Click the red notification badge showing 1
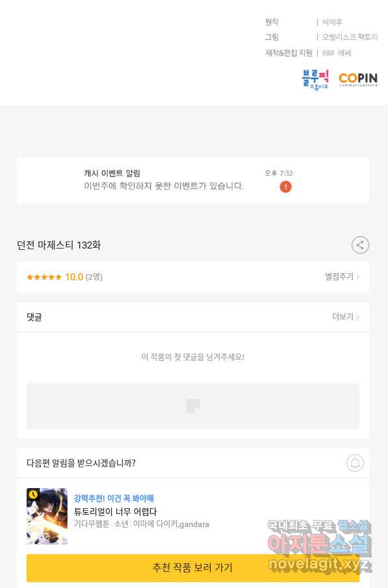The image size is (388, 588). coord(285,187)
